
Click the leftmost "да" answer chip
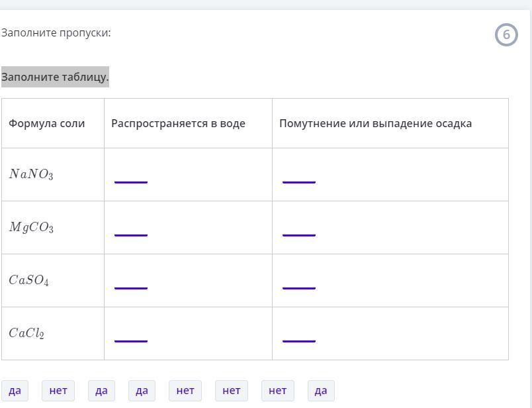click(x=15, y=391)
